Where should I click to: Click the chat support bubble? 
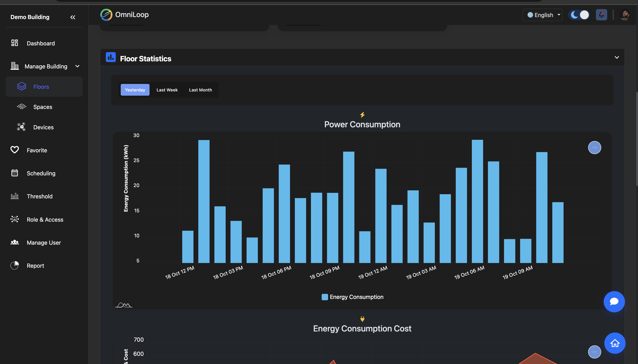[x=614, y=302]
